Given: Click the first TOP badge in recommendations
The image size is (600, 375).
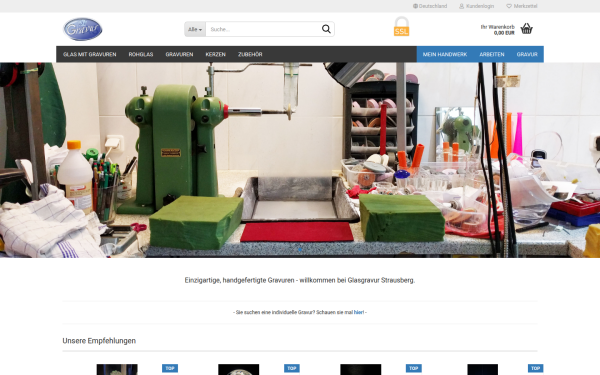Looking at the screenshot, I should (x=170, y=368).
